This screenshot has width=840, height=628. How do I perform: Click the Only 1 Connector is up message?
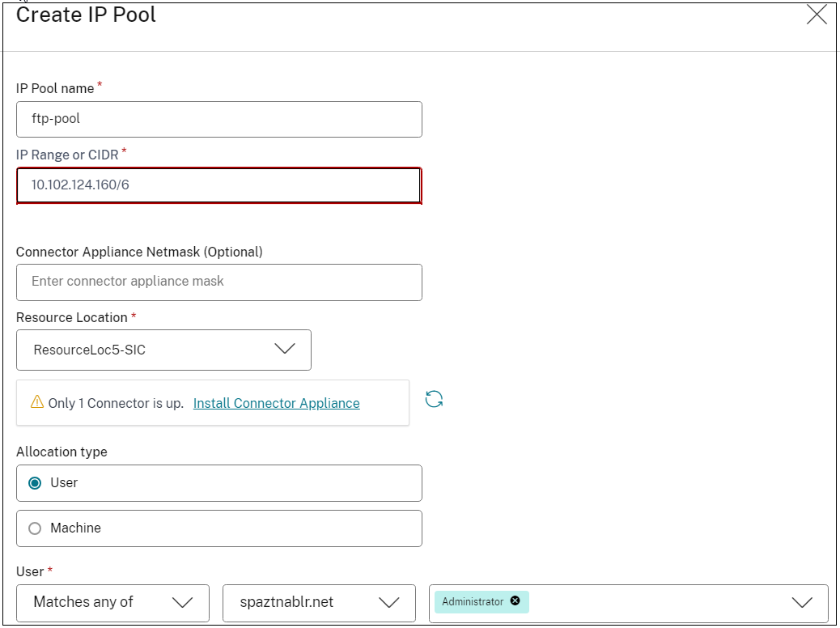[x=116, y=403]
